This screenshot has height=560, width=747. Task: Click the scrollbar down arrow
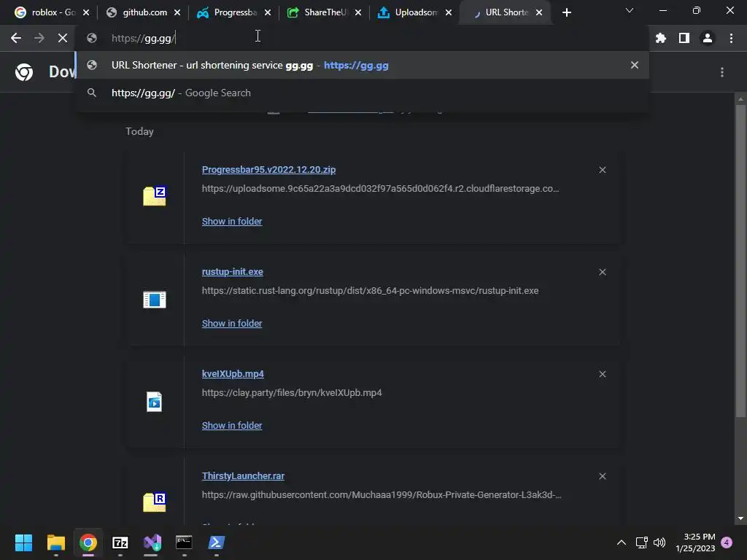pyautogui.click(x=740, y=518)
